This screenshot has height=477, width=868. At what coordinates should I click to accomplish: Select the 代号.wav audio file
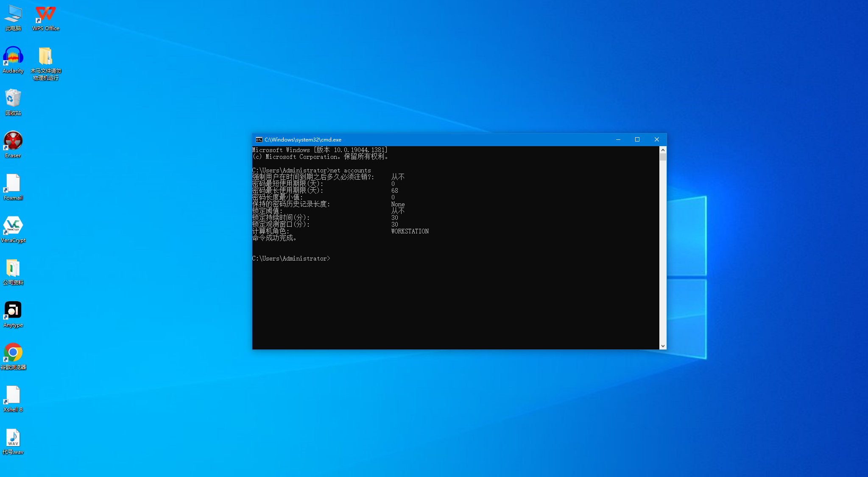[13, 441]
